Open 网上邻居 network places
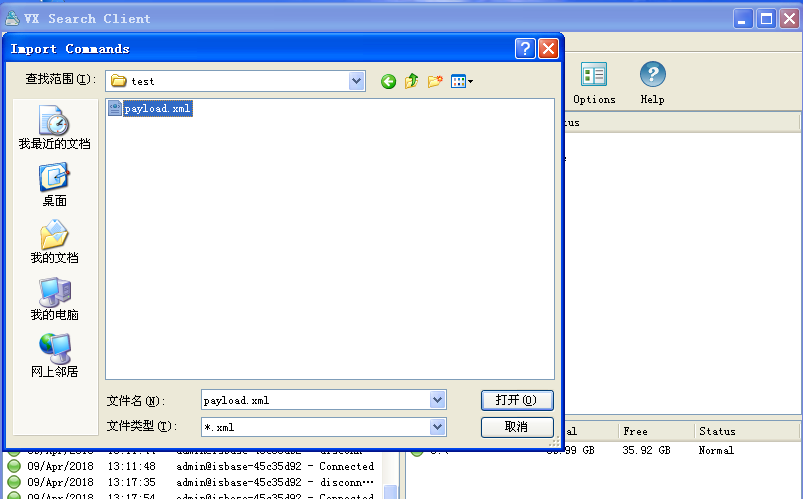Image resolution: width=803 pixels, height=499 pixels. point(55,356)
